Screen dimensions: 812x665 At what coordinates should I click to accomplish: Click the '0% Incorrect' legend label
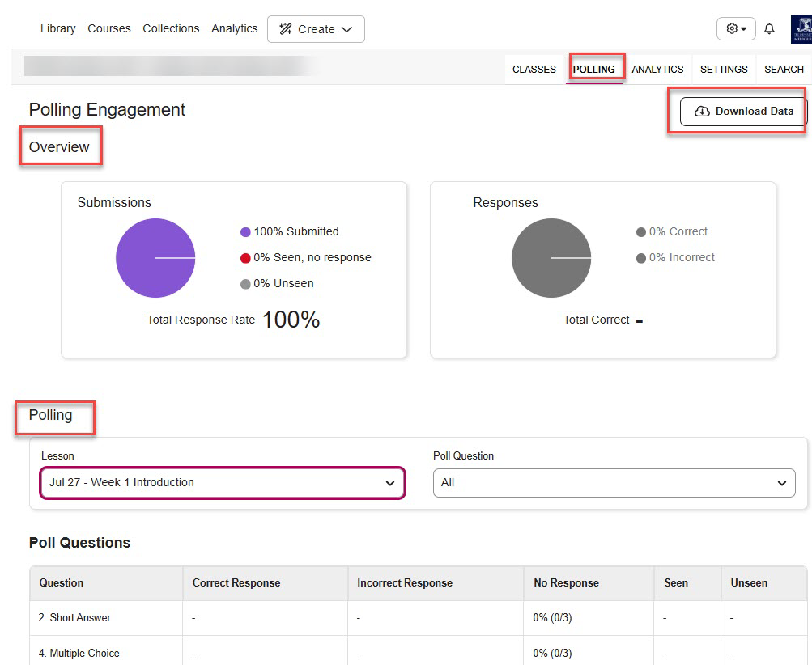(682, 258)
